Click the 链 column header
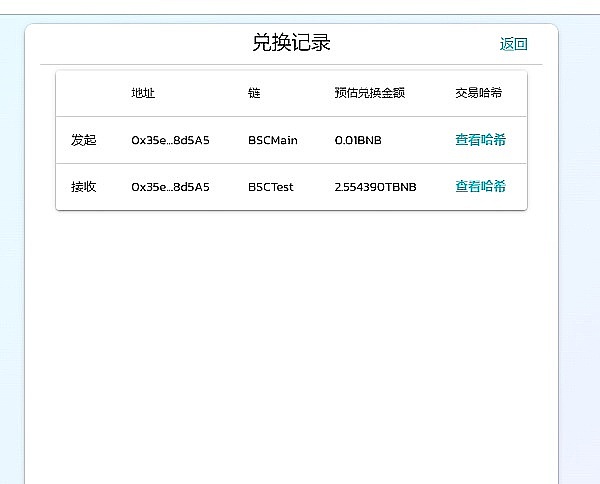The height and width of the screenshot is (484, 600). (254, 94)
